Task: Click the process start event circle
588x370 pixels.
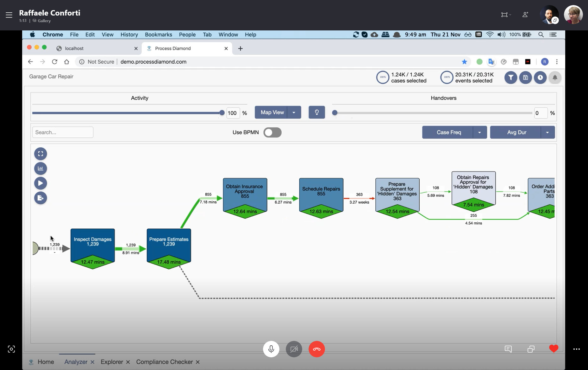Action: (35, 248)
